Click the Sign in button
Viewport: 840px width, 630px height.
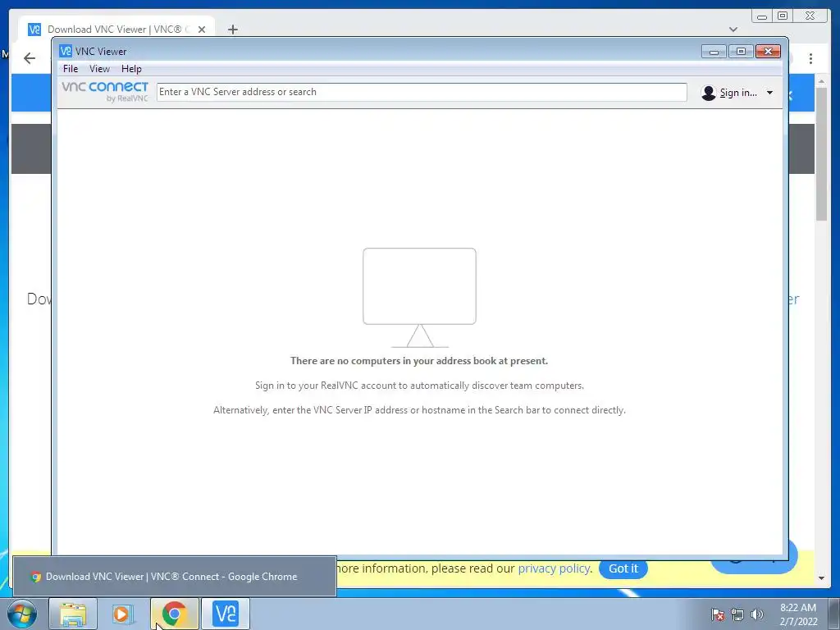738,93
